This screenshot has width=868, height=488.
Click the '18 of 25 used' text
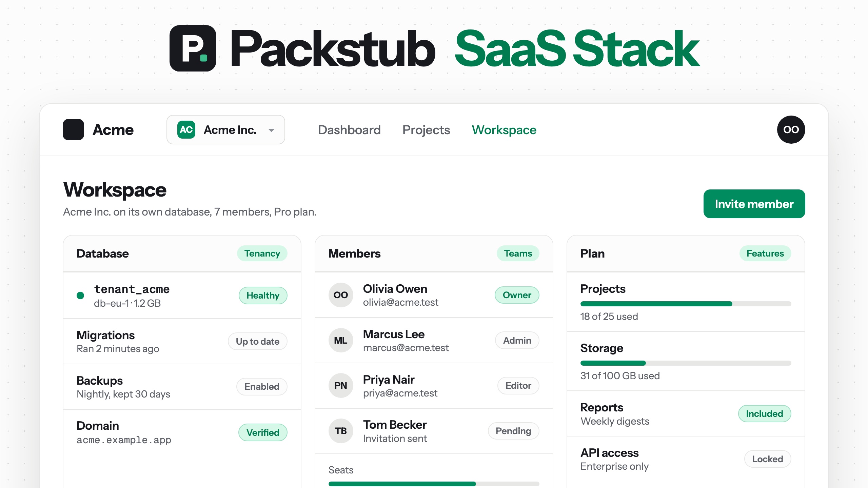point(609,316)
